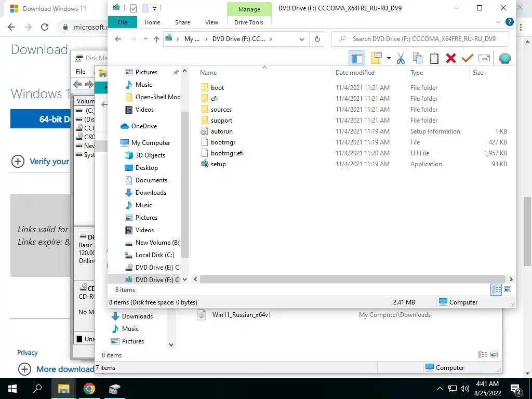Select the sources folder
This screenshot has width=532, height=399.
click(221, 109)
